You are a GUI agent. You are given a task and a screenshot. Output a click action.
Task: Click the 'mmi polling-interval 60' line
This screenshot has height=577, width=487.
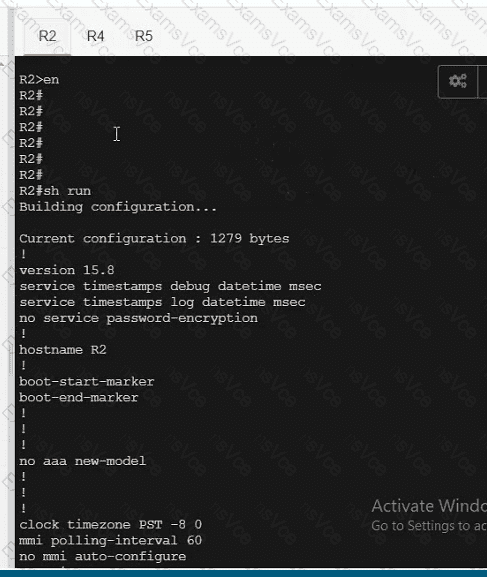(x=110, y=541)
